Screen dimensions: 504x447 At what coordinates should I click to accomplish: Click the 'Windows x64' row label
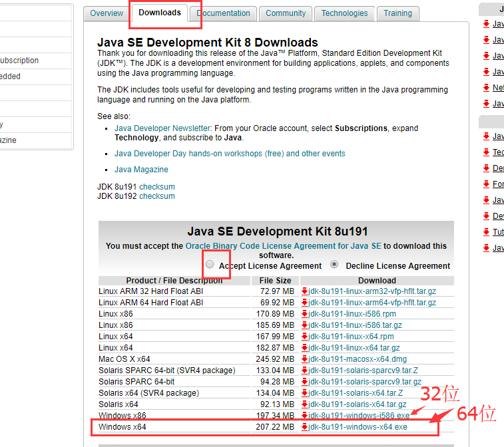pyautogui.click(x=122, y=427)
